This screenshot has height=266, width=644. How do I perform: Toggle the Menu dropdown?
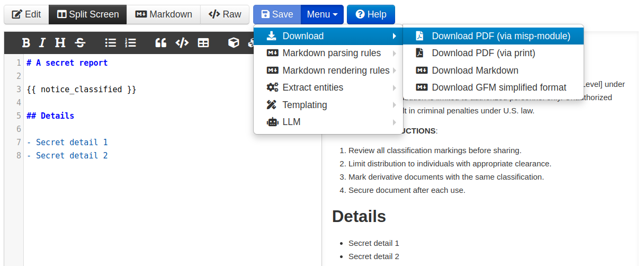(x=322, y=14)
